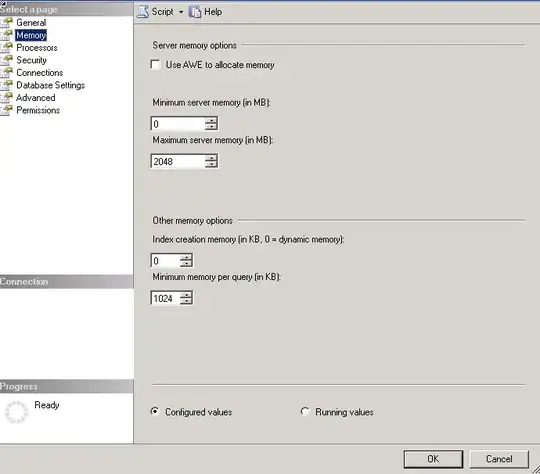The image size is (540, 474).
Task: View the Permissions page
Action: 38,110
